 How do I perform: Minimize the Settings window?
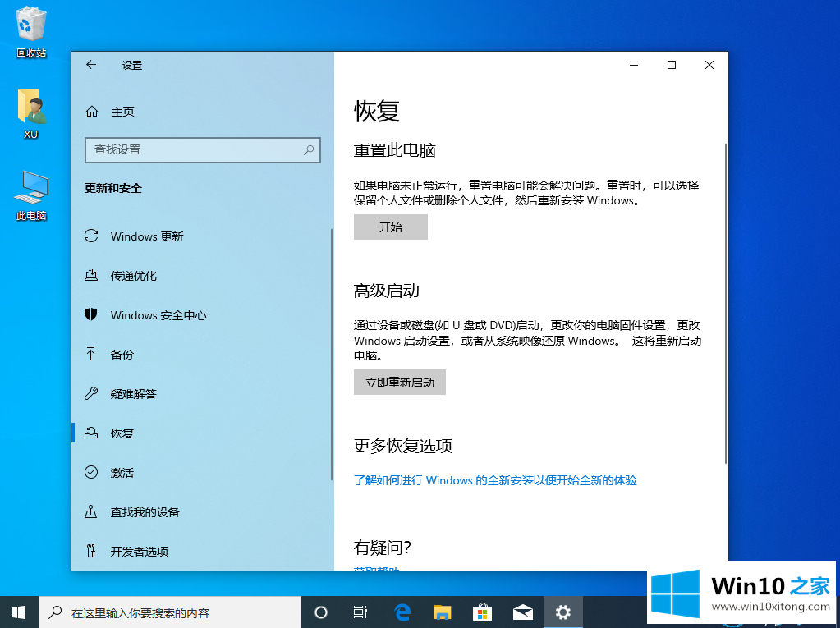click(x=634, y=65)
